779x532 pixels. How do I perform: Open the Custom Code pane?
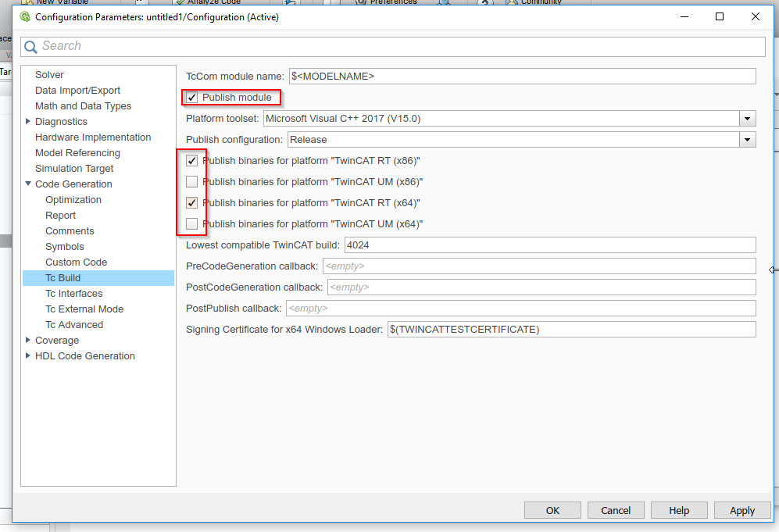coord(76,262)
